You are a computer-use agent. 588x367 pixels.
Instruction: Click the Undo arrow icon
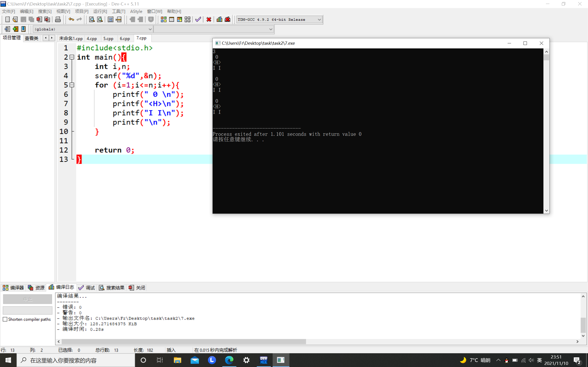point(71,19)
